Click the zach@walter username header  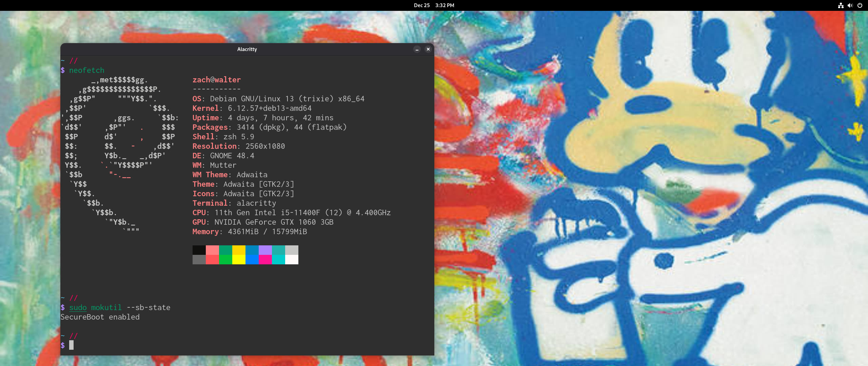pos(217,80)
